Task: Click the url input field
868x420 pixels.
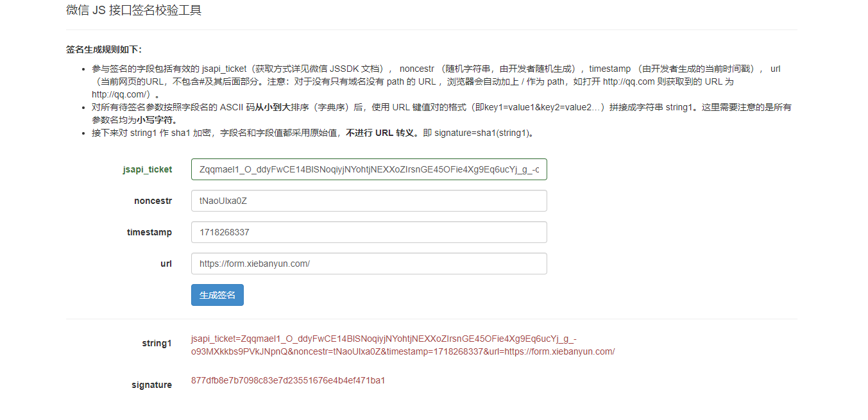Action: click(369, 264)
